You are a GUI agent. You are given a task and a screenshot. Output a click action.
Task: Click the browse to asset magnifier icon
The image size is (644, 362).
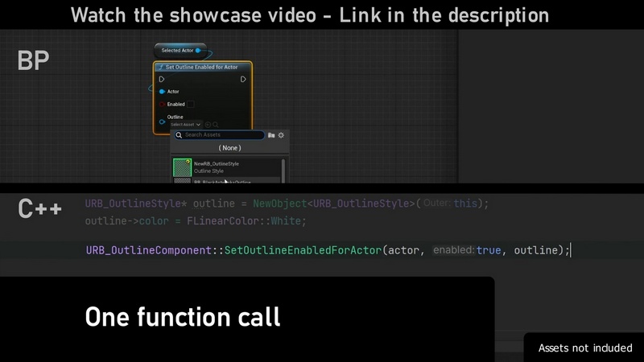[216, 125]
